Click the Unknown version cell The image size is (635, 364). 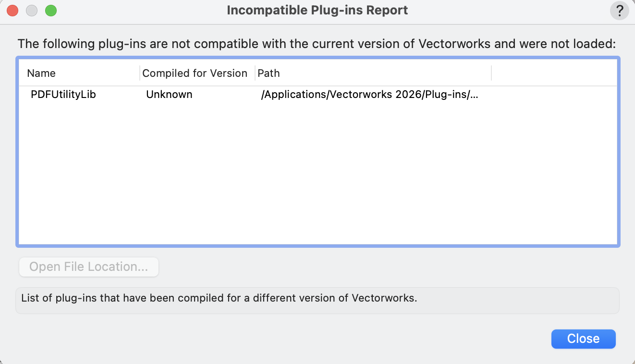[169, 95]
